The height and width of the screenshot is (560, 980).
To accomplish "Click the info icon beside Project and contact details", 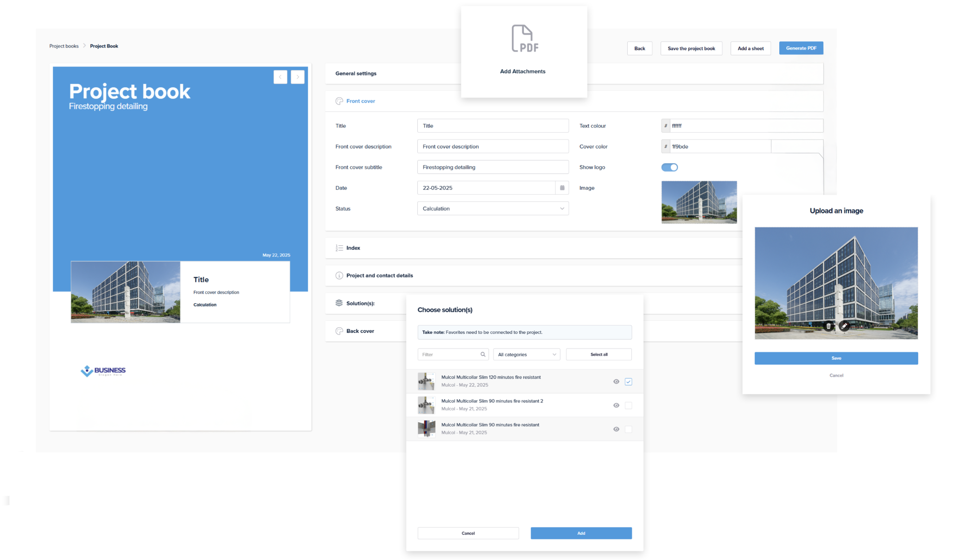I will coord(339,275).
